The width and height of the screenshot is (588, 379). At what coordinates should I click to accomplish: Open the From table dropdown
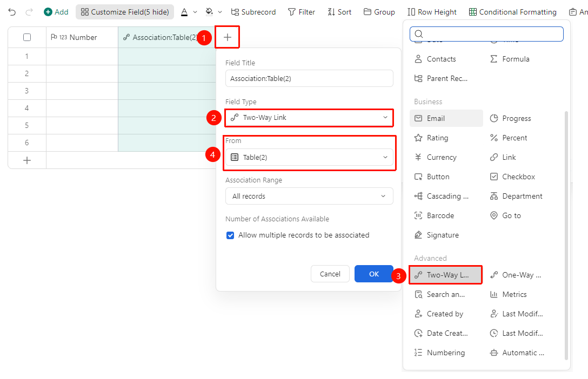(x=309, y=157)
